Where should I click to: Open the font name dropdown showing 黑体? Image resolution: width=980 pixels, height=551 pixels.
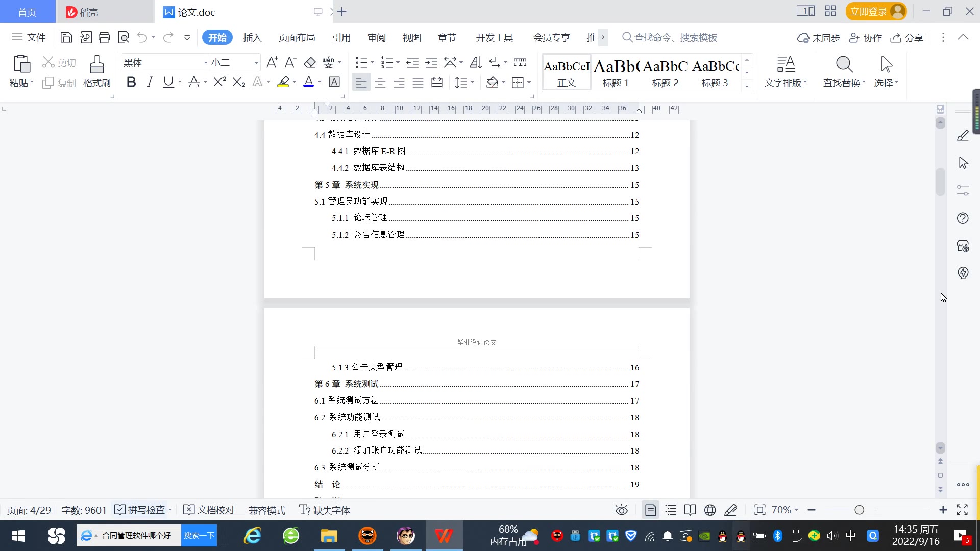tap(206, 63)
